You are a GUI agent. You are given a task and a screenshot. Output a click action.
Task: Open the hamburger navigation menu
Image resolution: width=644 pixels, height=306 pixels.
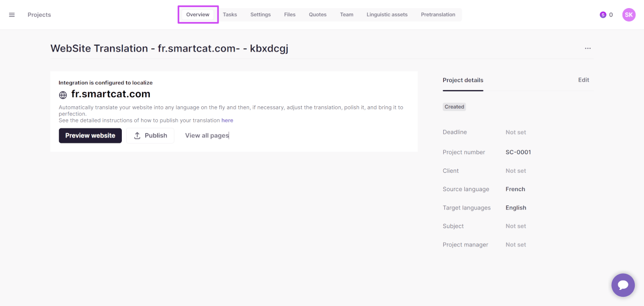point(12,15)
